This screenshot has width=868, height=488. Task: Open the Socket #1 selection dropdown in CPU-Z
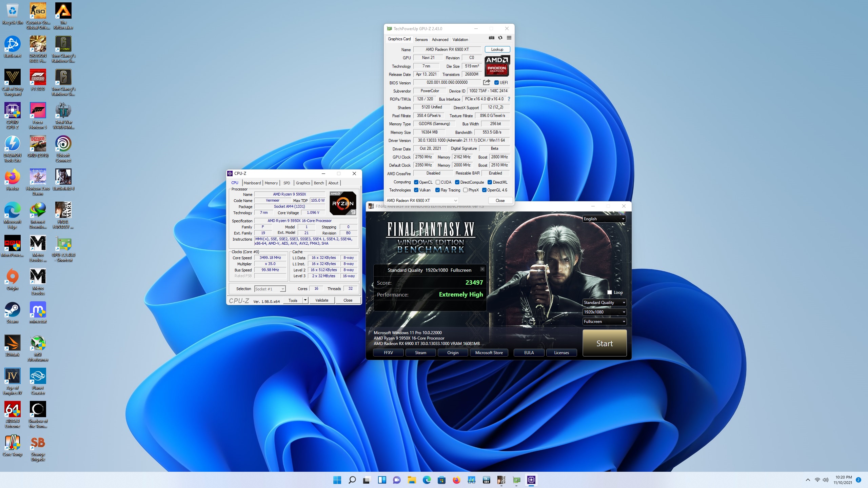(270, 289)
